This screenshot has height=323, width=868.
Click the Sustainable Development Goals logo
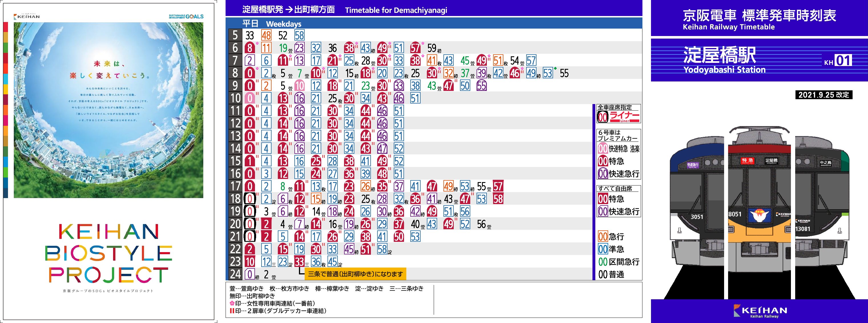[186, 16]
